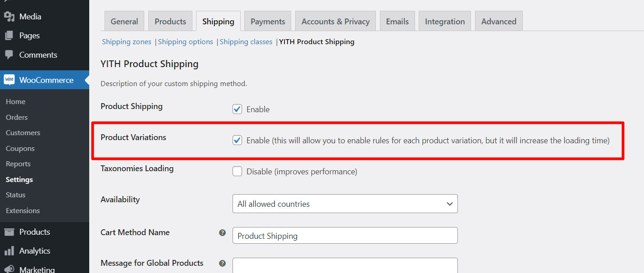
Task: Click the Products box icon in sidebar
Action: [x=9, y=232]
